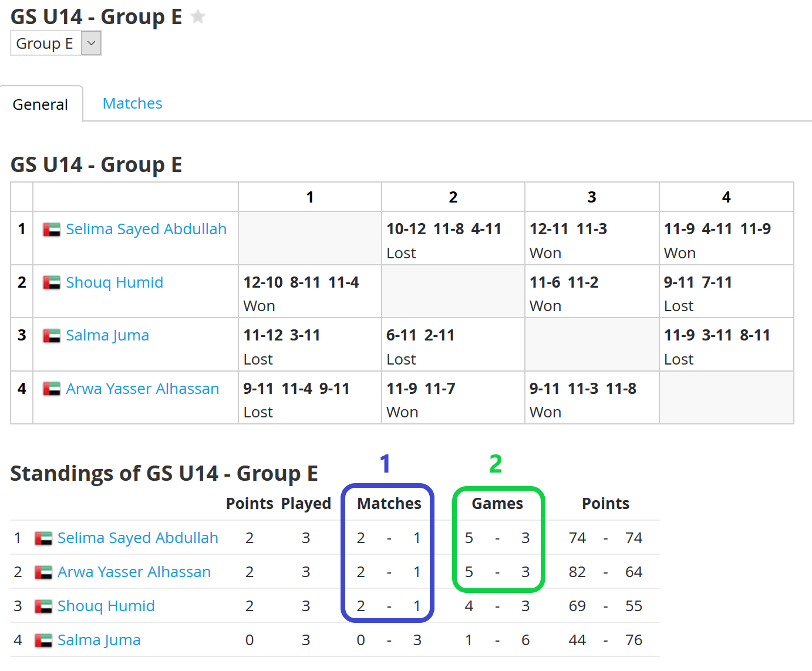Open Selima Sayed Abdullah in the standings
Image resolution: width=812 pixels, height=671 pixels.
(x=138, y=538)
